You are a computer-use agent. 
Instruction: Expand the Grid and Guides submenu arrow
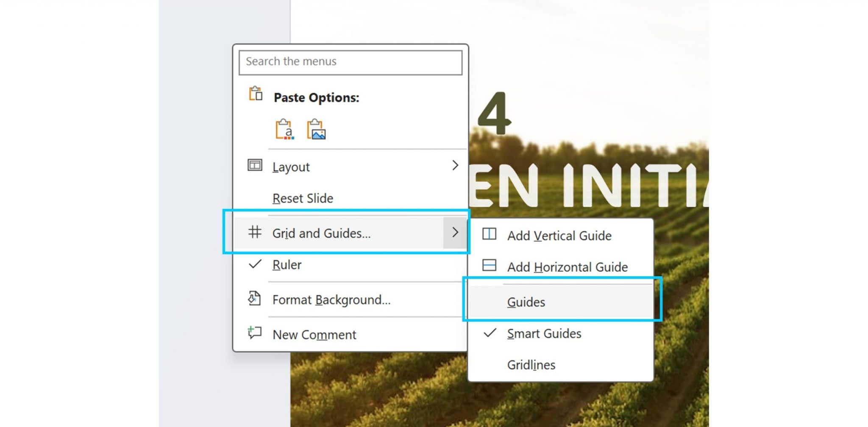[455, 233]
